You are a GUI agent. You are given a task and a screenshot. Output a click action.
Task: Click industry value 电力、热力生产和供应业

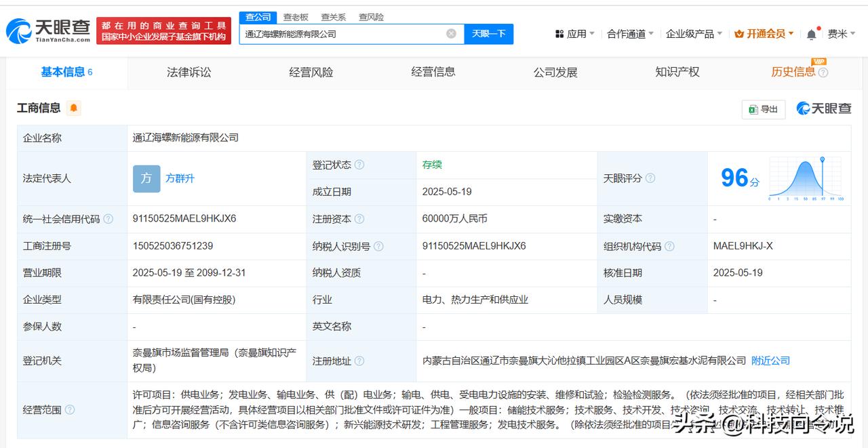point(475,300)
